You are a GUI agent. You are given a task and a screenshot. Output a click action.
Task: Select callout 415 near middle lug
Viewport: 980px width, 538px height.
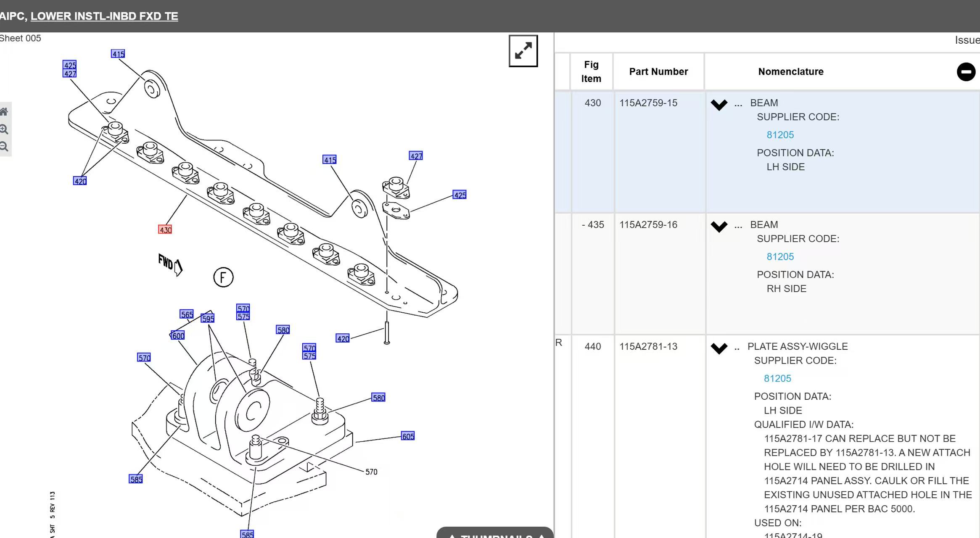330,160
